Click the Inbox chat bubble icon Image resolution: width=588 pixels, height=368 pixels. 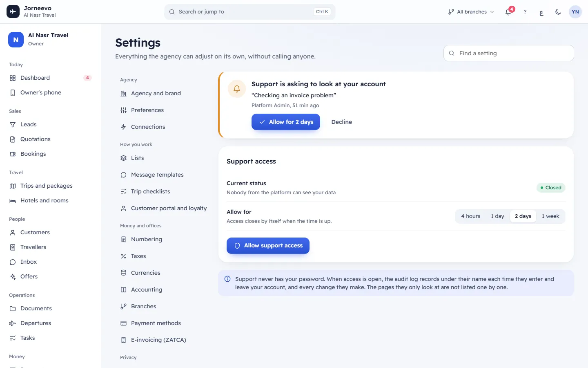pos(13,262)
